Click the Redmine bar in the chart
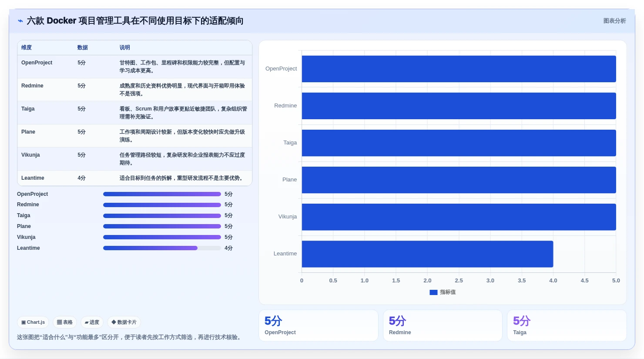 459,106
